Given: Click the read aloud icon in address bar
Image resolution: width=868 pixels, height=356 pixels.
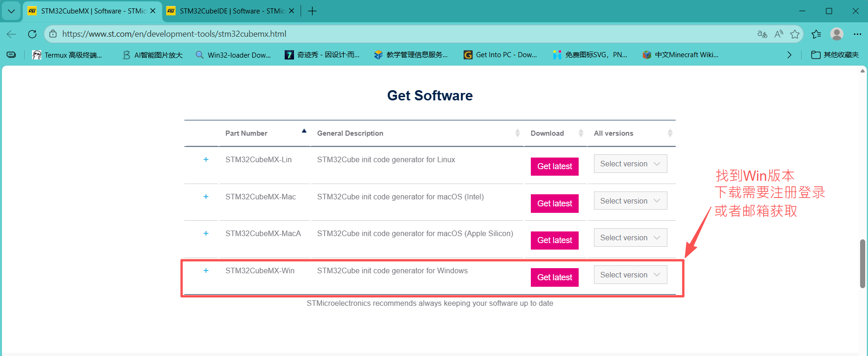Looking at the screenshot, I should tap(779, 34).
